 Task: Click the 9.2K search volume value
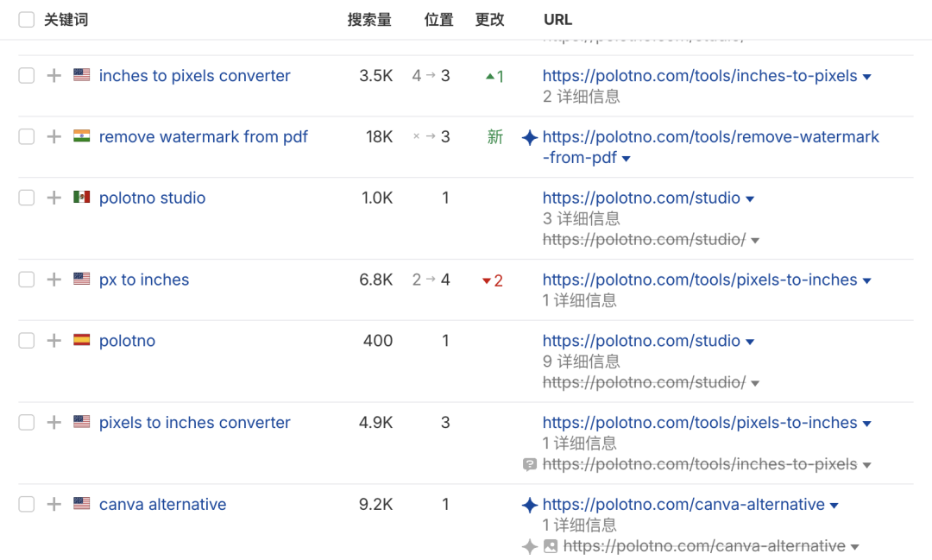[375, 504]
